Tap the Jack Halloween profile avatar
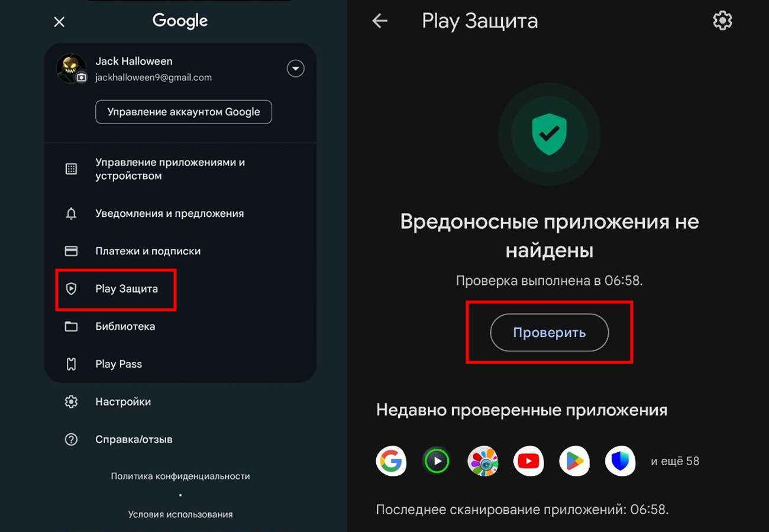Screen dimensions: 769x532 click(71, 69)
